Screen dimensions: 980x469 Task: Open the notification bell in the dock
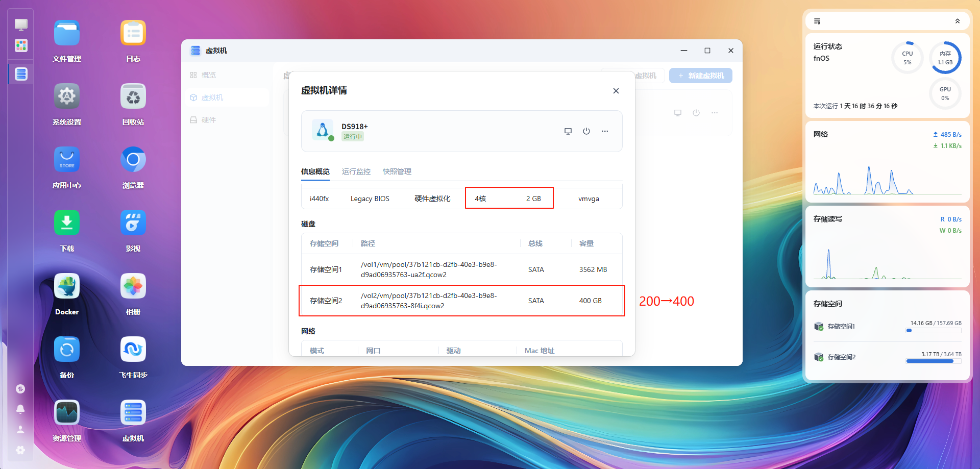(20, 409)
